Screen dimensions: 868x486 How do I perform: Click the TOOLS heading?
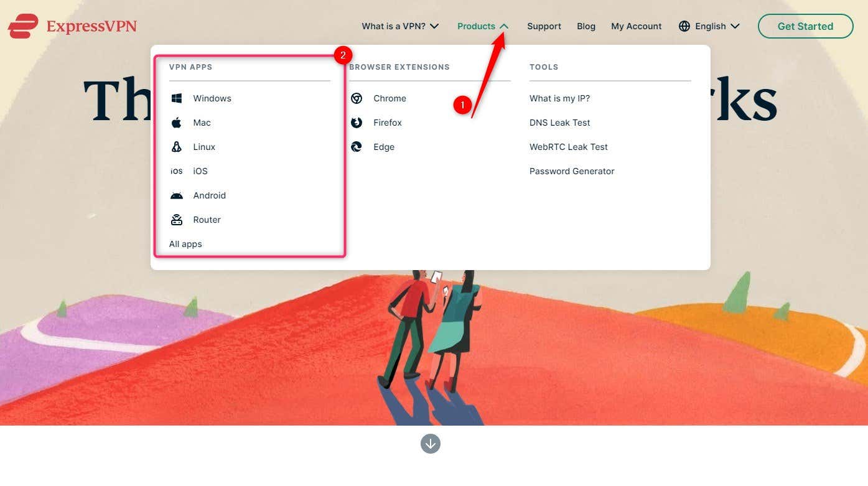544,67
